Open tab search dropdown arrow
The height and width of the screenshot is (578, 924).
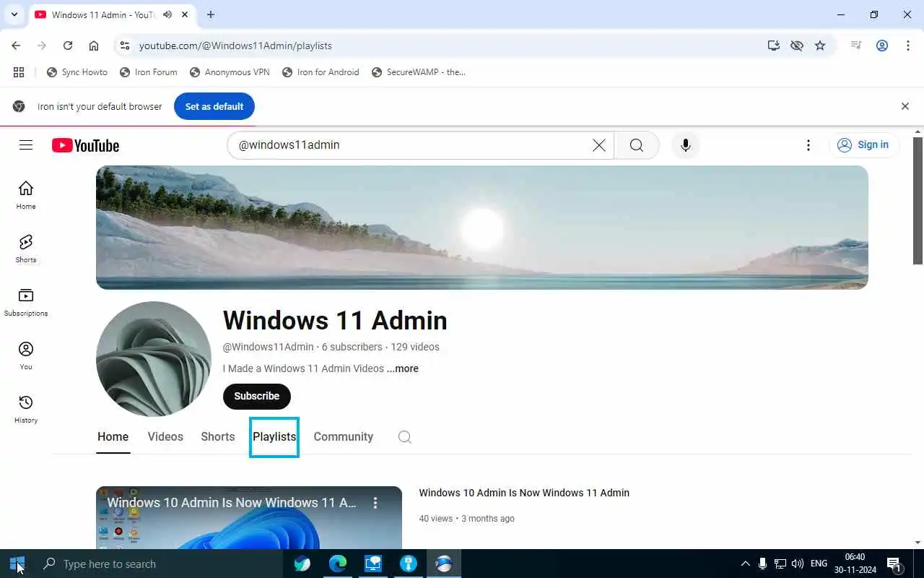(x=14, y=14)
